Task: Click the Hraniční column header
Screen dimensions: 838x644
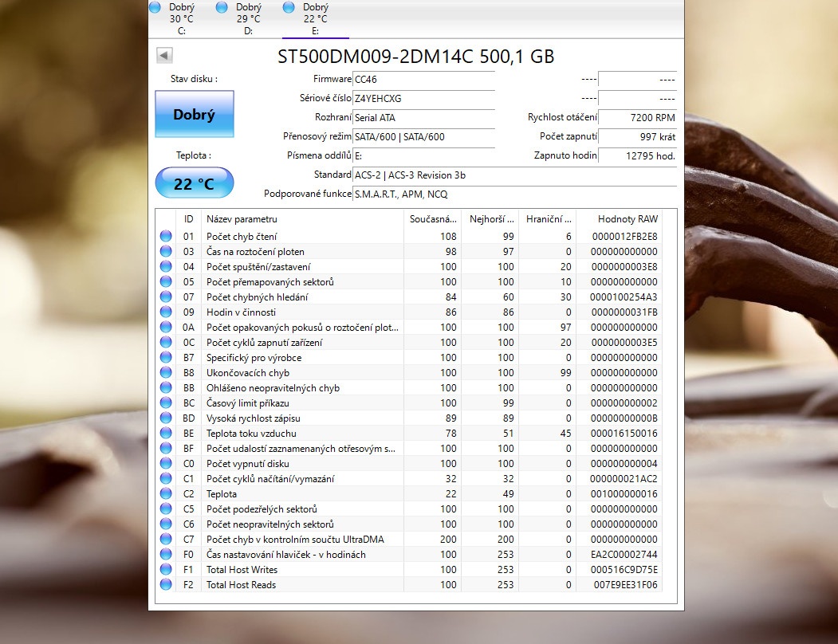Action: pyautogui.click(x=547, y=218)
